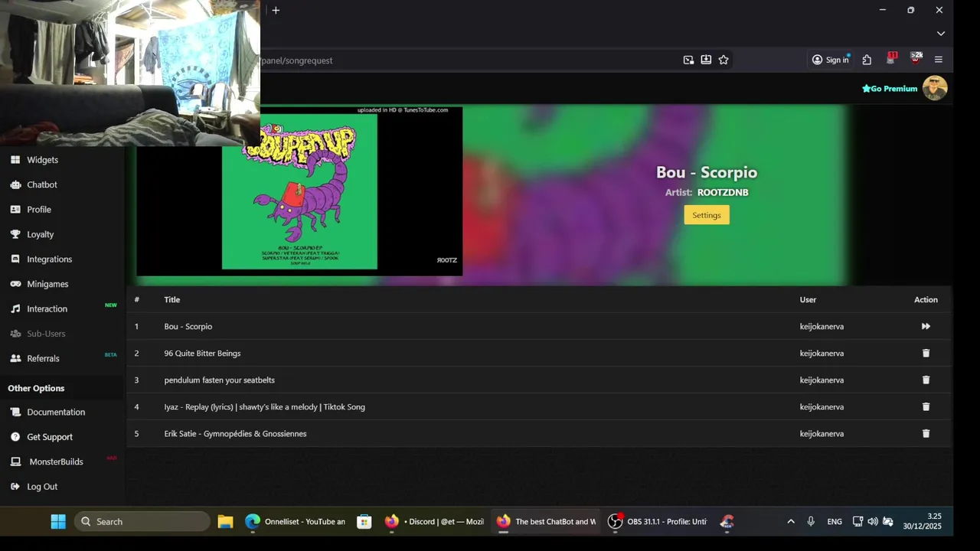
Task: Select the 96 Quite Bitter Beings title
Action: coord(202,354)
